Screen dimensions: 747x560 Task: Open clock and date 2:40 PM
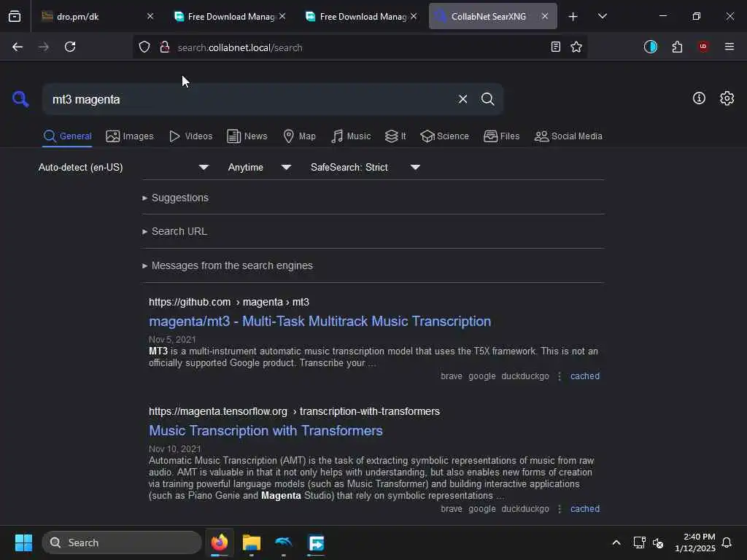click(694, 542)
